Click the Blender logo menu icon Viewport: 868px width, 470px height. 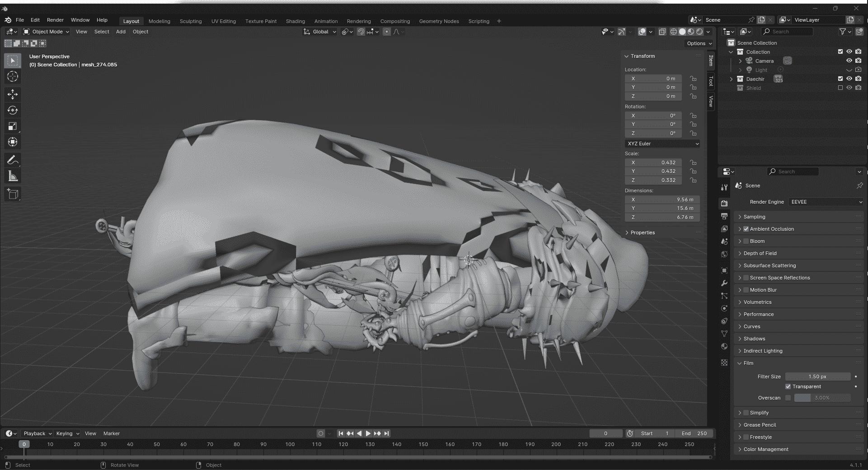point(8,20)
